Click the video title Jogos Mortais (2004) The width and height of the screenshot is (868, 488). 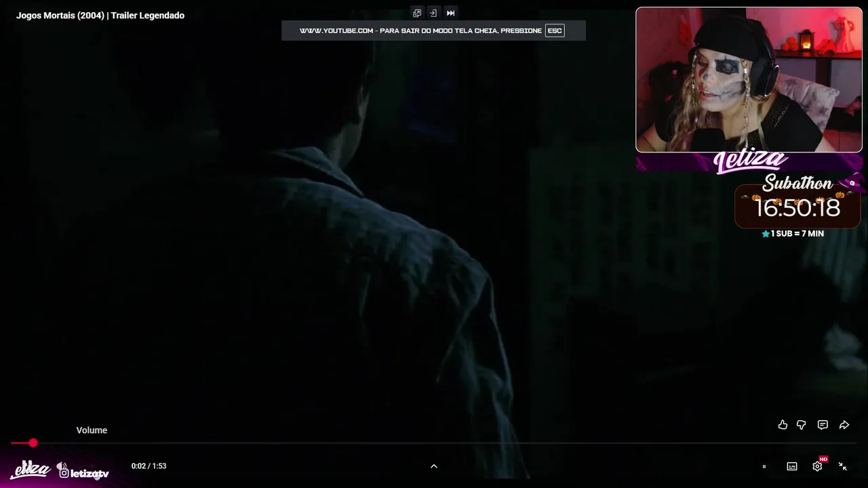100,16
